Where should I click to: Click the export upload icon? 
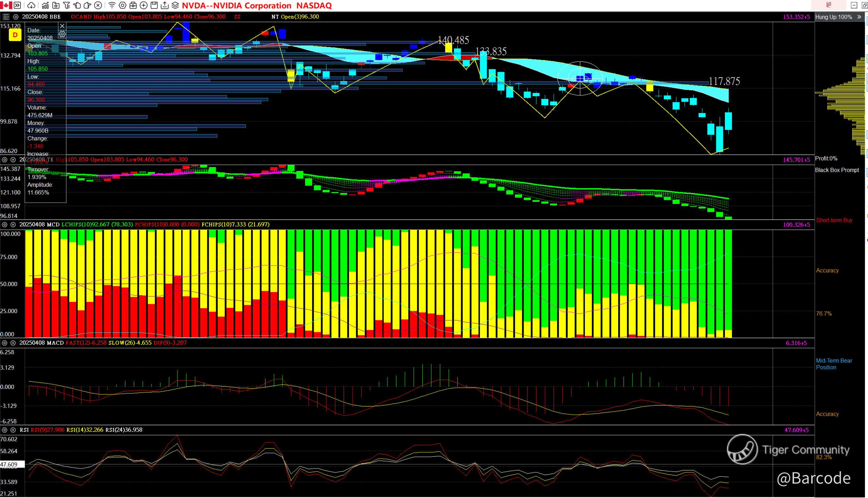point(164,6)
